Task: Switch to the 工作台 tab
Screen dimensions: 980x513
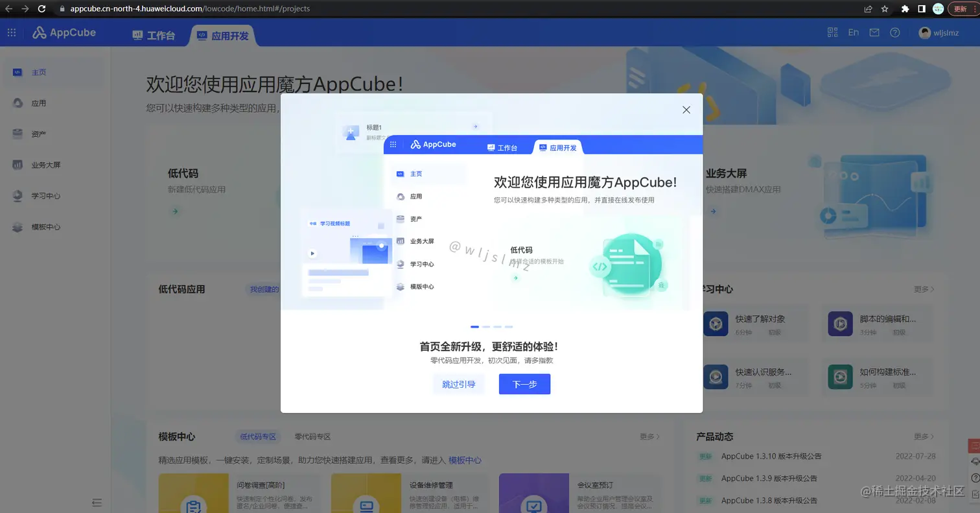Action: pos(154,36)
